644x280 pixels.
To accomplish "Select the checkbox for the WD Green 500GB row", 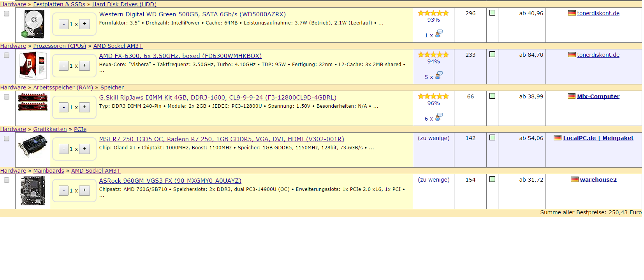I will coord(7,14).
